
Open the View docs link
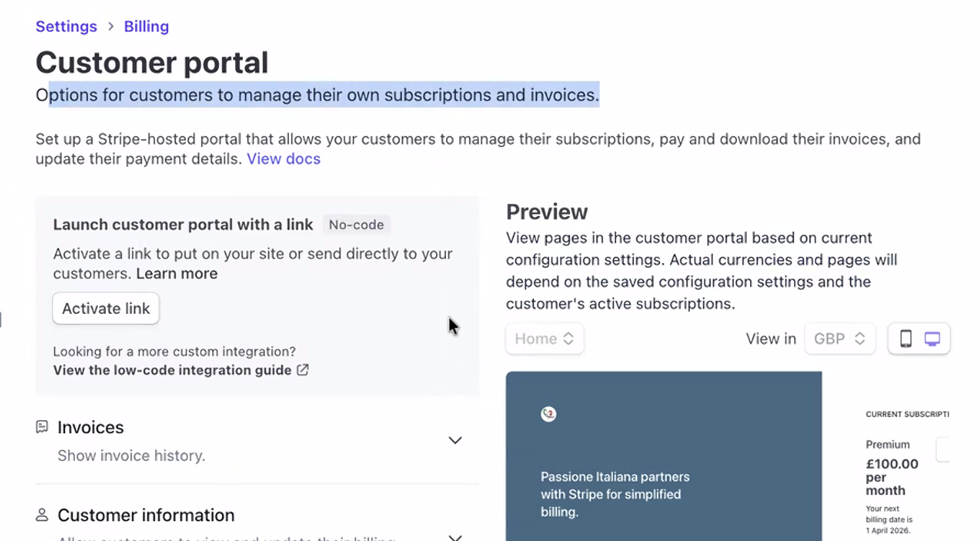283,159
